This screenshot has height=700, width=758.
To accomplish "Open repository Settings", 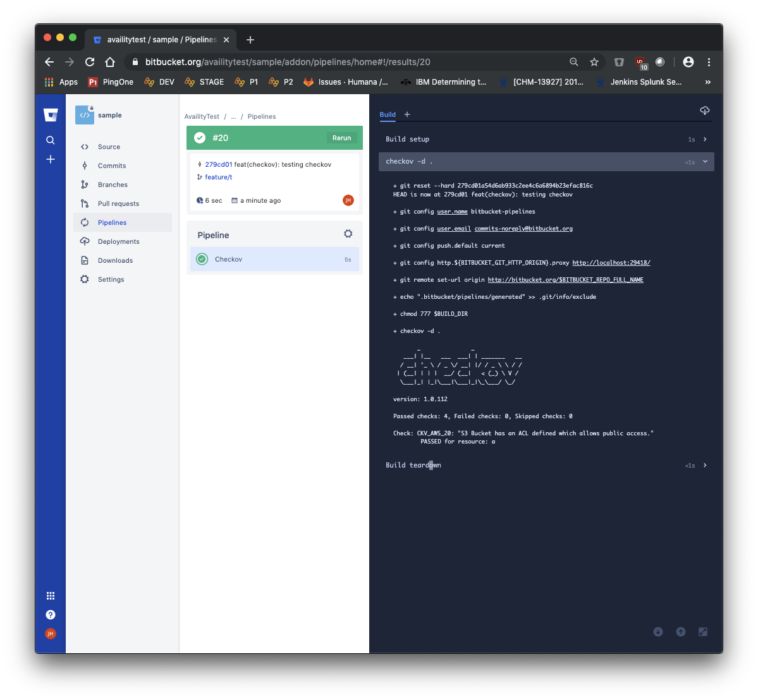I will [123, 279].
